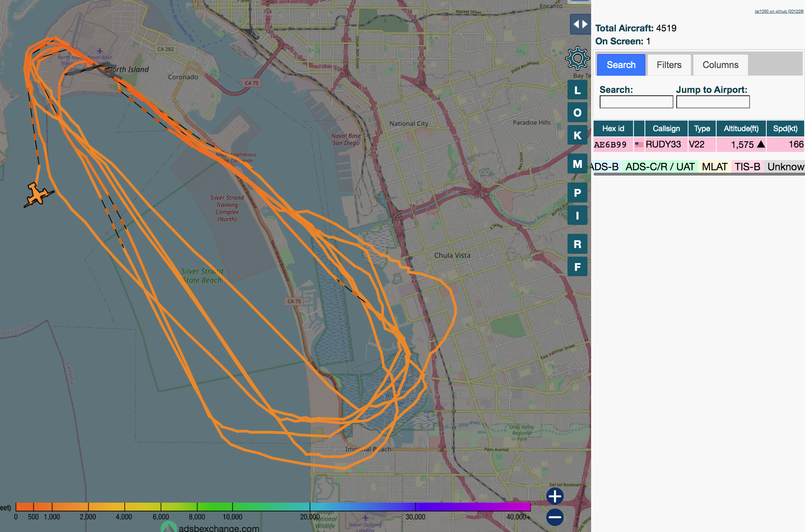Sort by Callsign column header

[666, 129]
